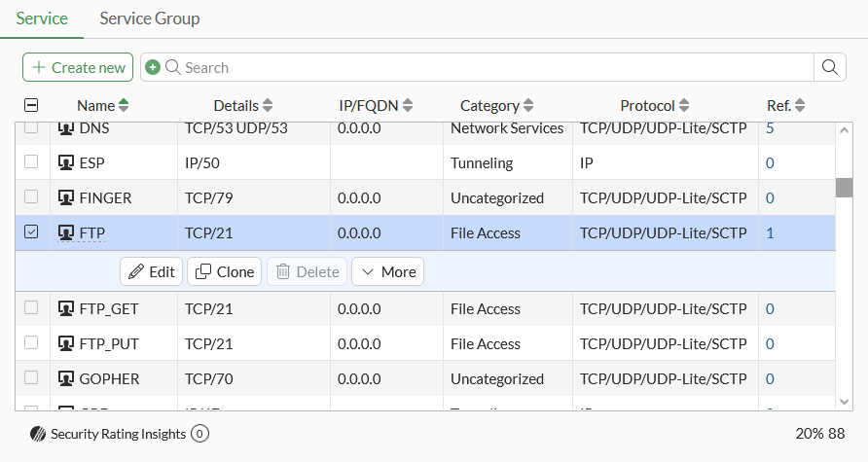Tick the ESP row checkbox
The image size is (868, 462).
coord(31,162)
